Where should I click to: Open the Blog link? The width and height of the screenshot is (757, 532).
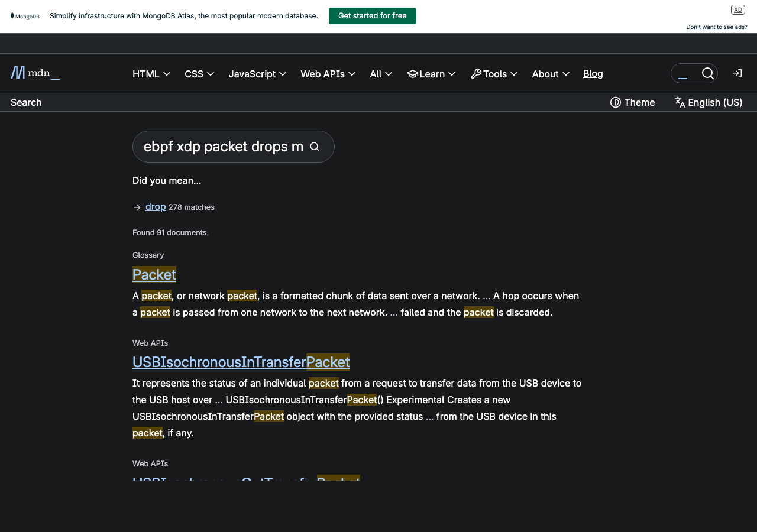593,73
